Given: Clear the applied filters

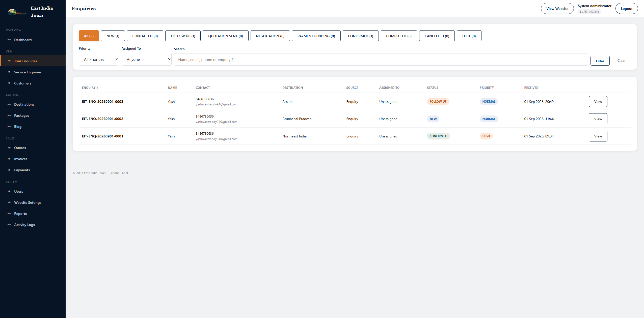Looking at the screenshot, I should [621, 61].
